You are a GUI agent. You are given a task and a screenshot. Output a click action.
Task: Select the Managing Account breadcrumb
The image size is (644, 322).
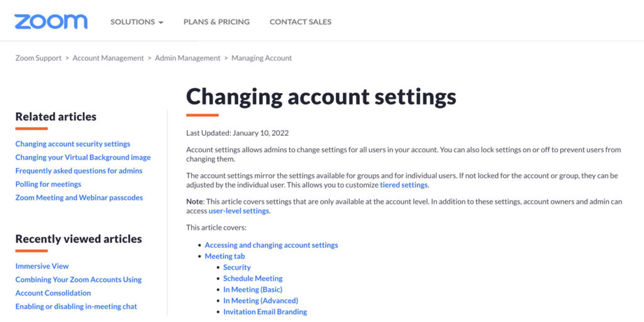tap(262, 58)
